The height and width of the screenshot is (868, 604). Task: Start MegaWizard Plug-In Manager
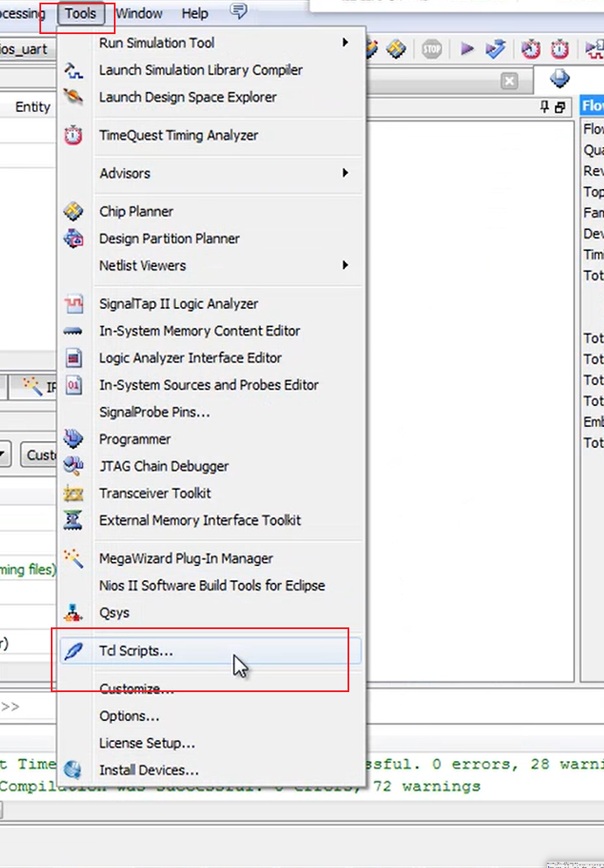coord(211,559)
